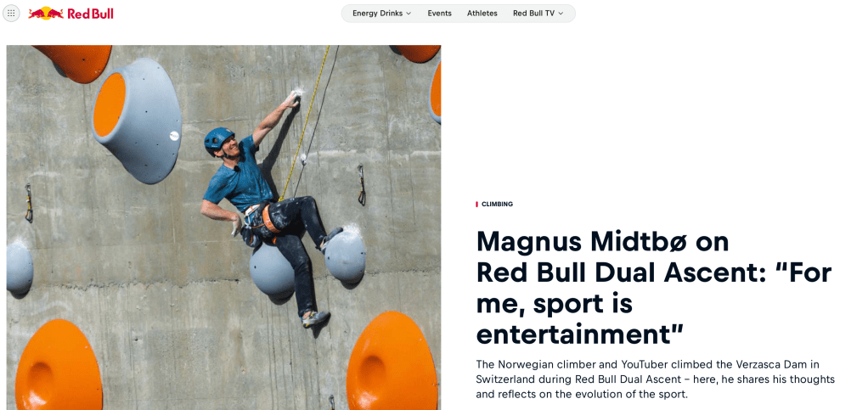Open the Energy Drinks menu
868x410 pixels.
point(382,14)
